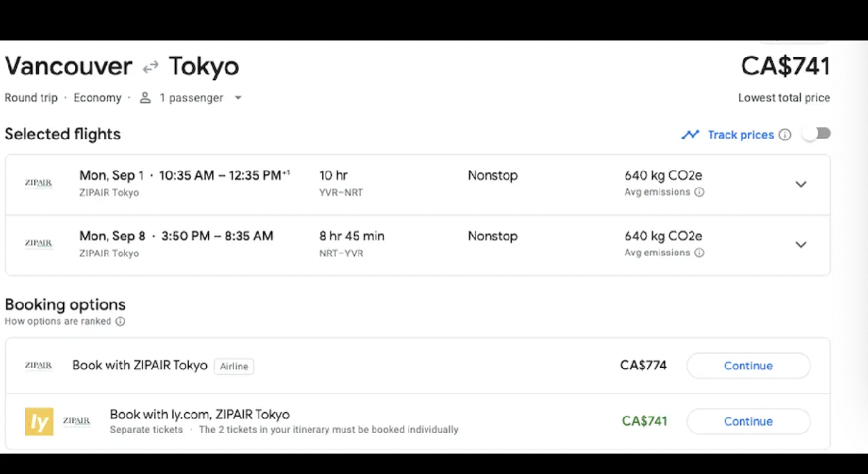Click ZIPAIR logo on outbound flight row
This screenshot has width=868, height=474.
point(38,183)
